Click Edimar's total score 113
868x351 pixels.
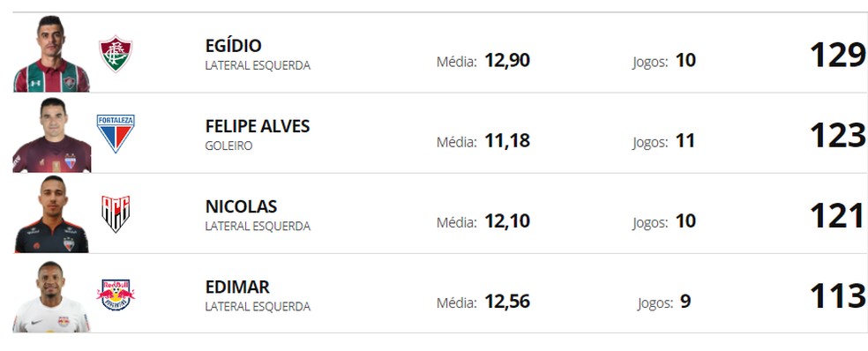click(837, 295)
